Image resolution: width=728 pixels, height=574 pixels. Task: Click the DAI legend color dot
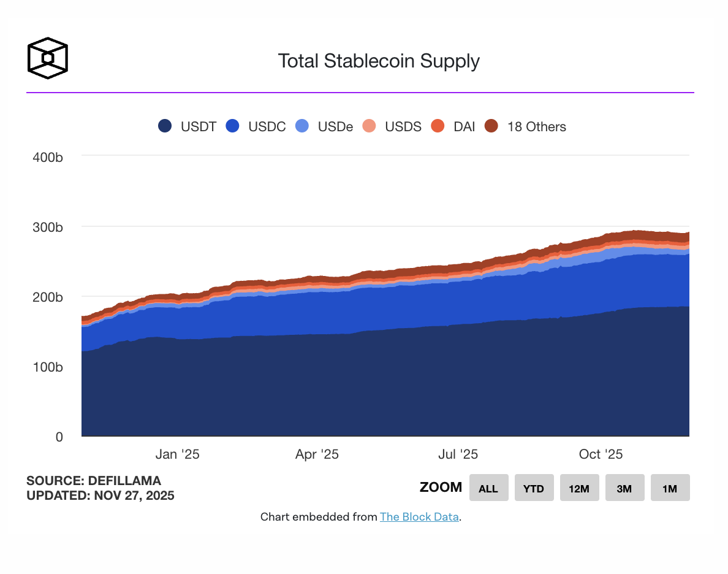439,126
